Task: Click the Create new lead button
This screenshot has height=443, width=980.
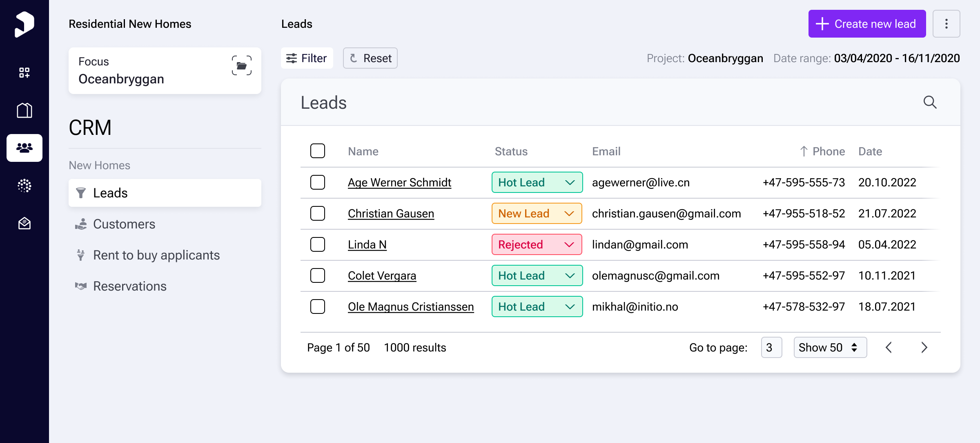Action: 867,24
